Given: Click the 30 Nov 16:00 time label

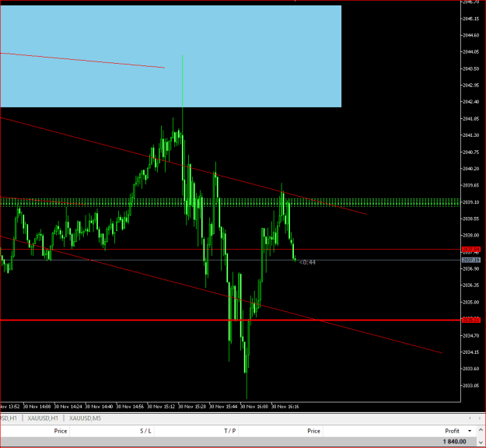Looking at the screenshot, I should 253,407.
